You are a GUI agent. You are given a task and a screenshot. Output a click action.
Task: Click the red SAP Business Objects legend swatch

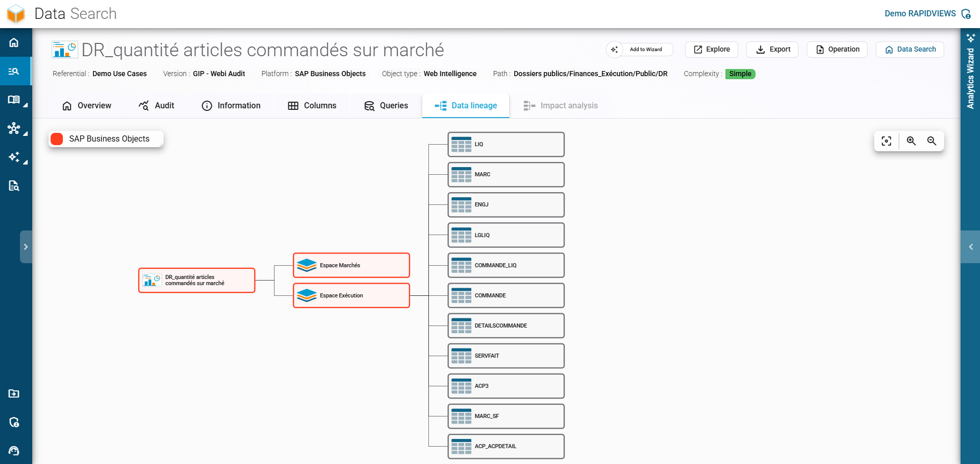(57, 139)
